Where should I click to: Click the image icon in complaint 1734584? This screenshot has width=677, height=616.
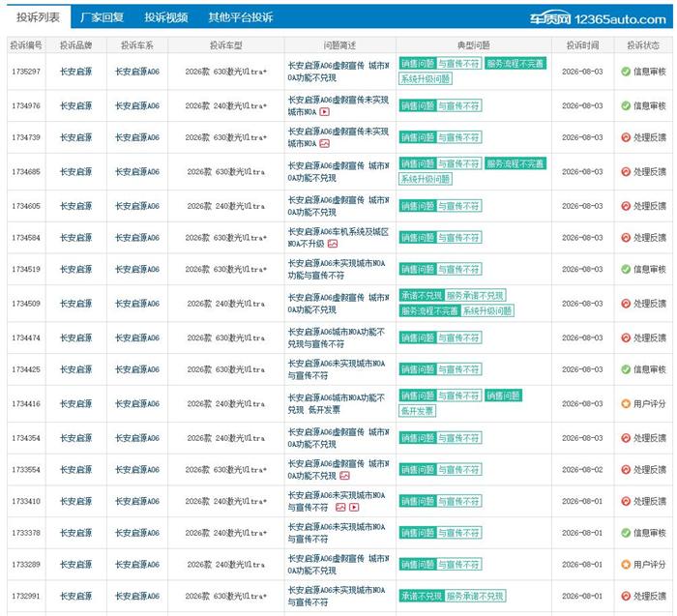(x=333, y=244)
